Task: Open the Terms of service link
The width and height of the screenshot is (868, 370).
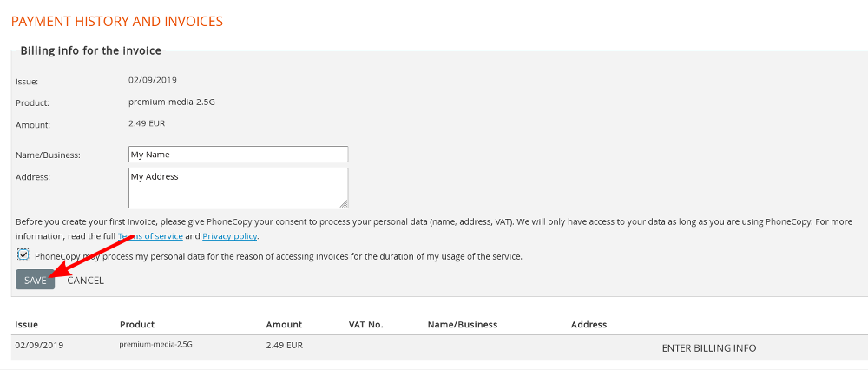Action: (x=150, y=236)
